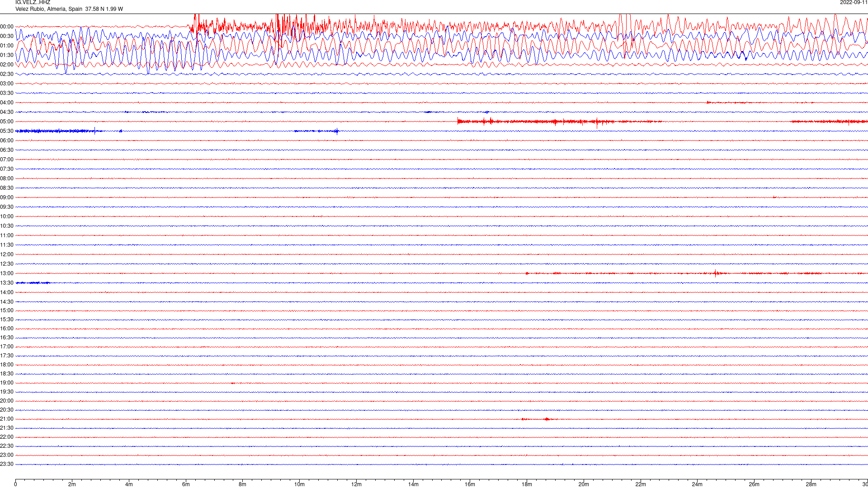Screen dimensions: 868x488
Task: Click the 0 minute axis label
Action: coord(15,484)
